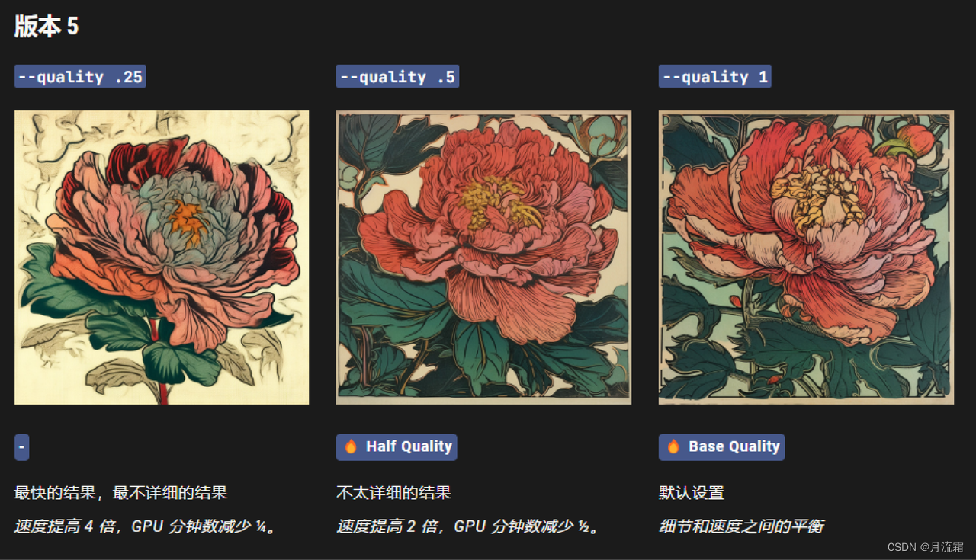Screen dimensions: 976x560
Task: Click the italic text 速度提高 2 倍
Action: coord(389,526)
